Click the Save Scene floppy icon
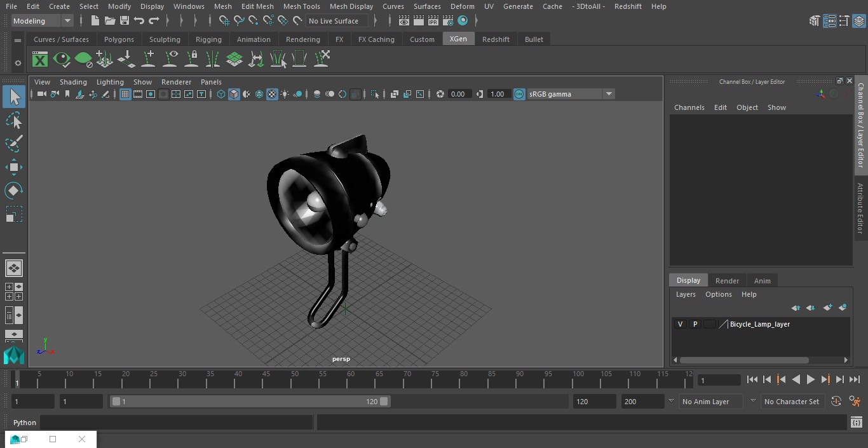Viewport: 868px width, 448px height. click(x=125, y=21)
